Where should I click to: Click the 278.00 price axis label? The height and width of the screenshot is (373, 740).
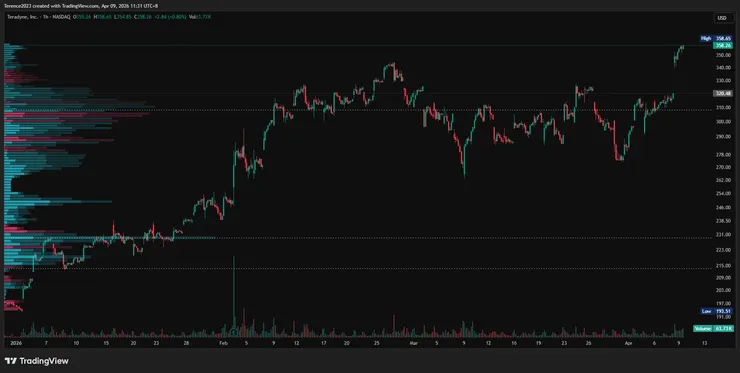tap(723, 154)
